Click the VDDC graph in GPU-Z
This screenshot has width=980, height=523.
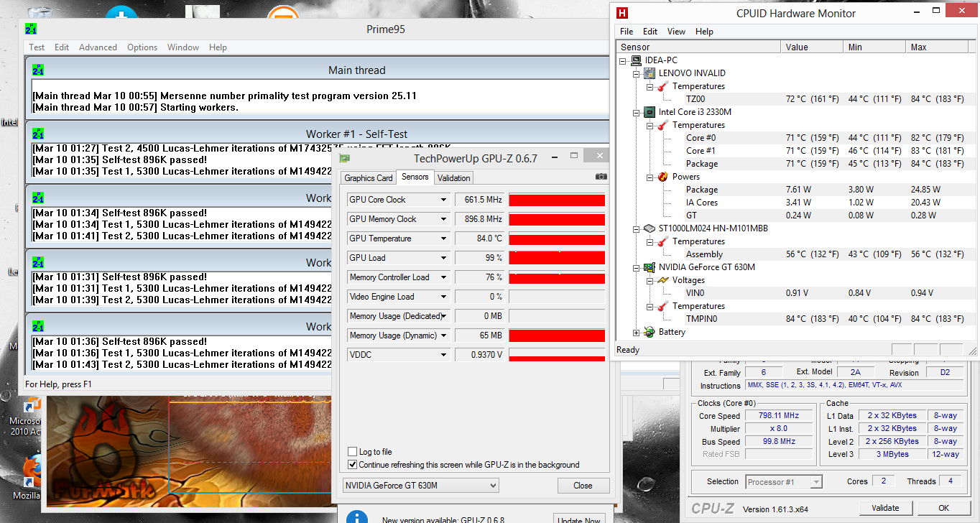(x=557, y=355)
